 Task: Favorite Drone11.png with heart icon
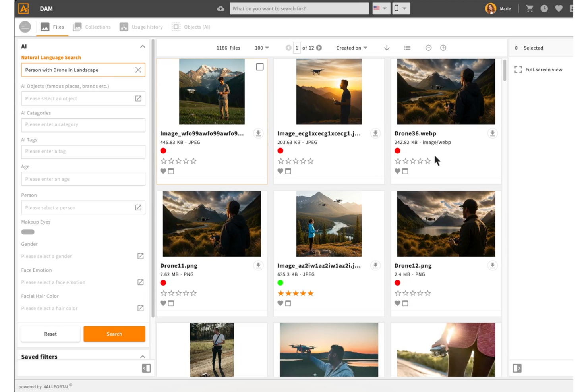(x=163, y=303)
